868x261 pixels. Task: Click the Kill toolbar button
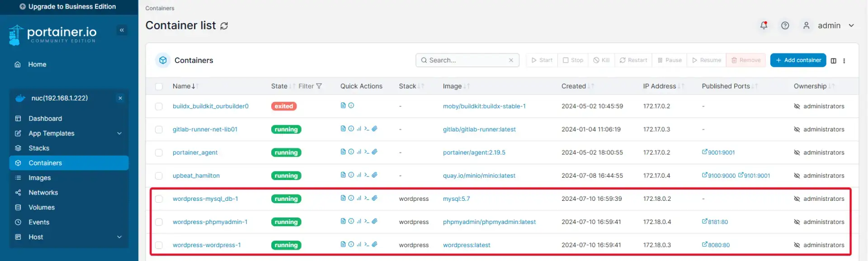tap(601, 60)
